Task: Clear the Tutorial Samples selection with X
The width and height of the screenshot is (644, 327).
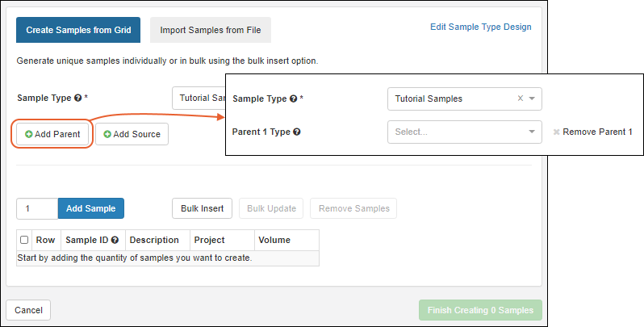Action: coord(521,99)
